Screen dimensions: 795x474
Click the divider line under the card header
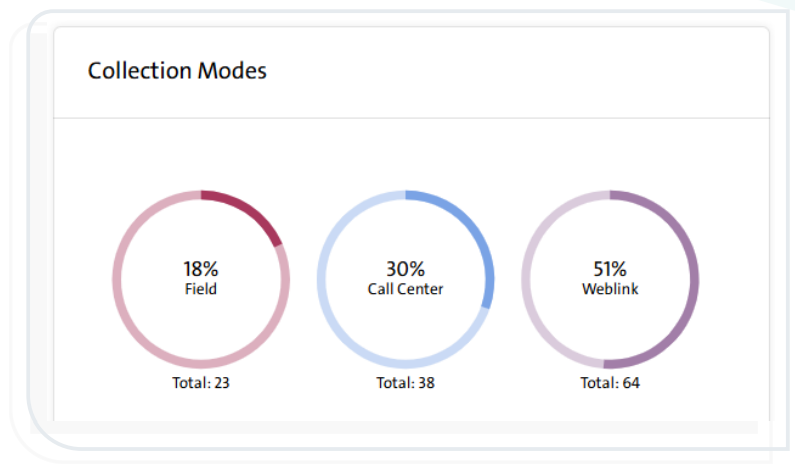(x=411, y=118)
